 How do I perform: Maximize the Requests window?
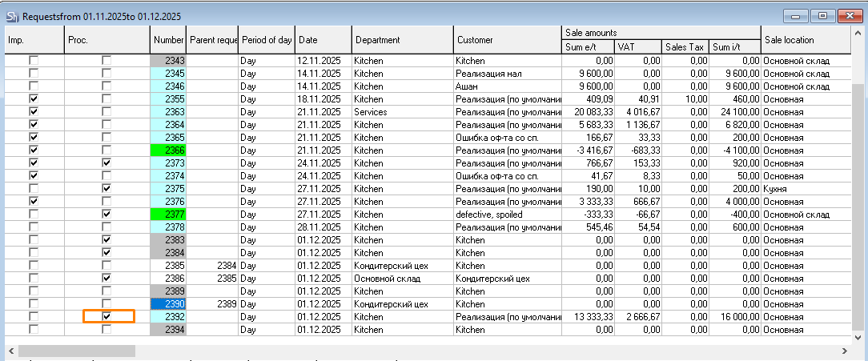[822, 15]
